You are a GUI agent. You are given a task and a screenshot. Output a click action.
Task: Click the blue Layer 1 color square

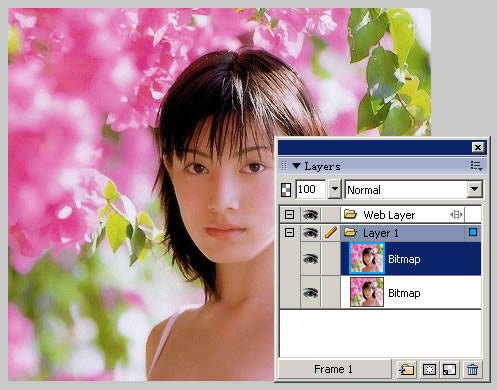click(x=473, y=232)
